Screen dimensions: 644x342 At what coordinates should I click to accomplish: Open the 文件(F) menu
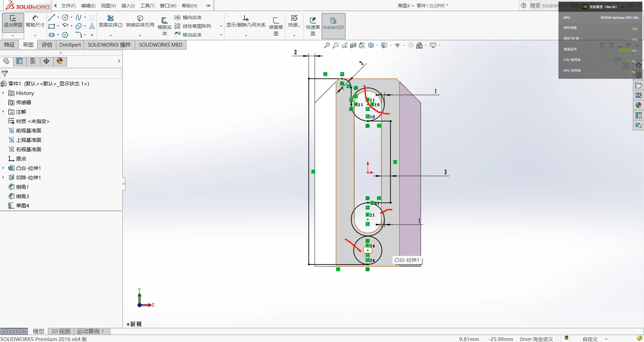(x=68, y=6)
